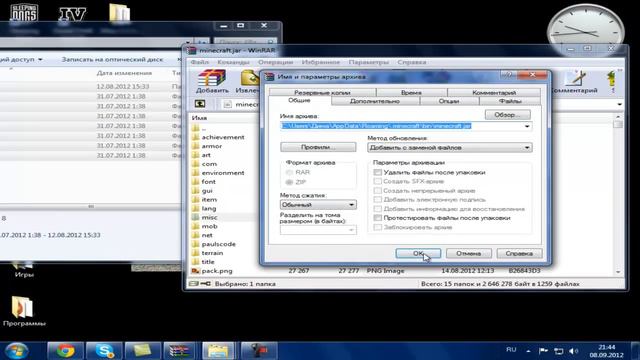Screen dimensions: 640x360
Task: Toggle 'Добавить электронную подпись' checkbox
Action: (378, 200)
